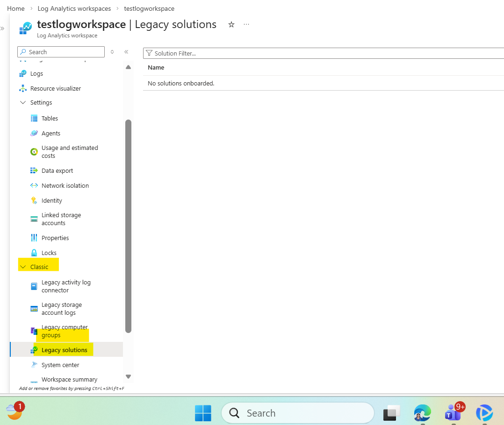
Task: Click the Solution Filter field
Action: click(x=324, y=53)
